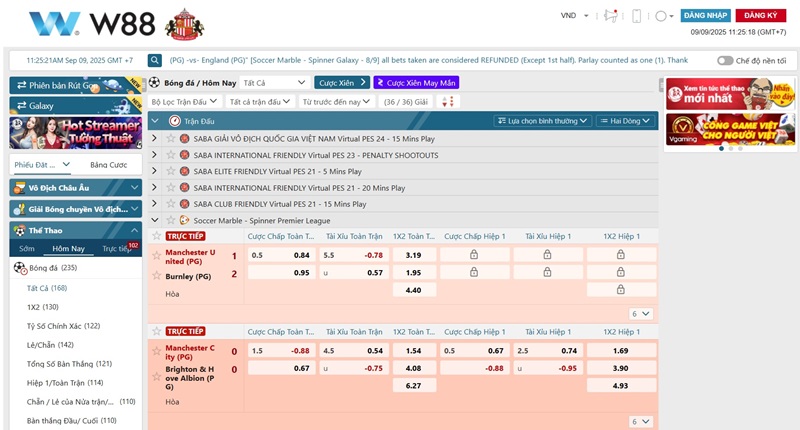The image size is (800, 430).
Task: Select 1X2 (130) bet type
Action: [x=43, y=307]
